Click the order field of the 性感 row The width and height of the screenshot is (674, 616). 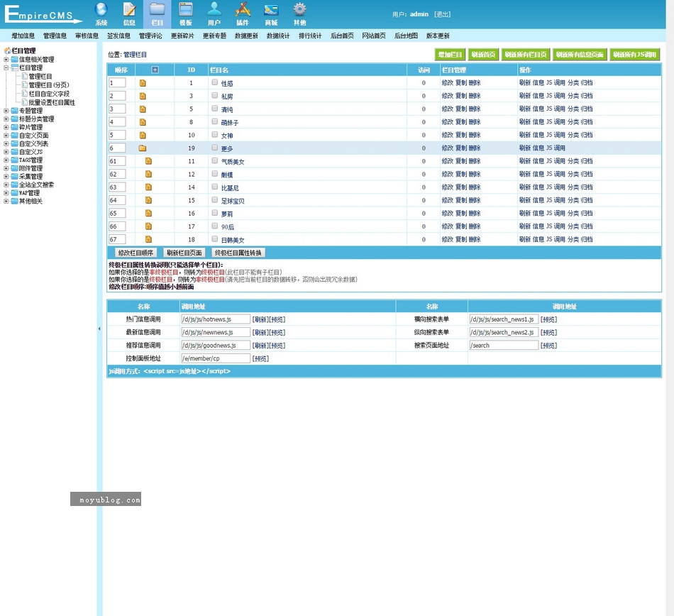pos(117,83)
